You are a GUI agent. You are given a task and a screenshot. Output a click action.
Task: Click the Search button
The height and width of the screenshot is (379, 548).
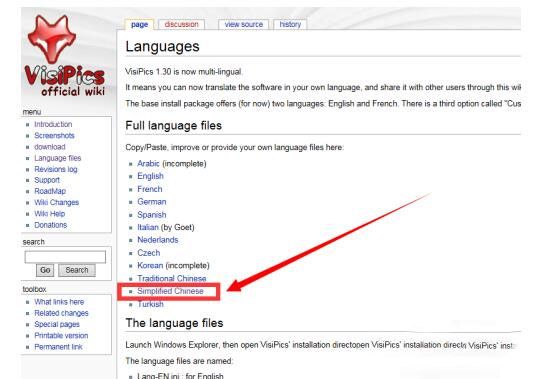click(77, 270)
